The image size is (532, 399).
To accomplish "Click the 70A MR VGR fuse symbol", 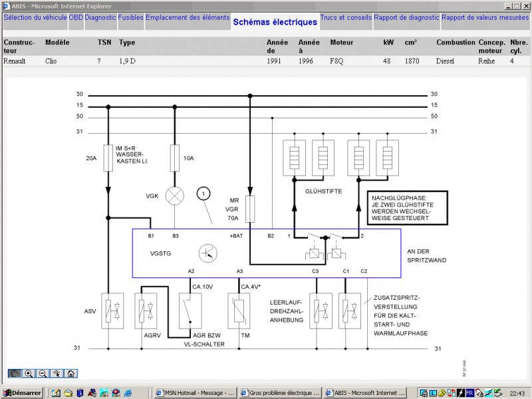I will click(x=250, y=209).
